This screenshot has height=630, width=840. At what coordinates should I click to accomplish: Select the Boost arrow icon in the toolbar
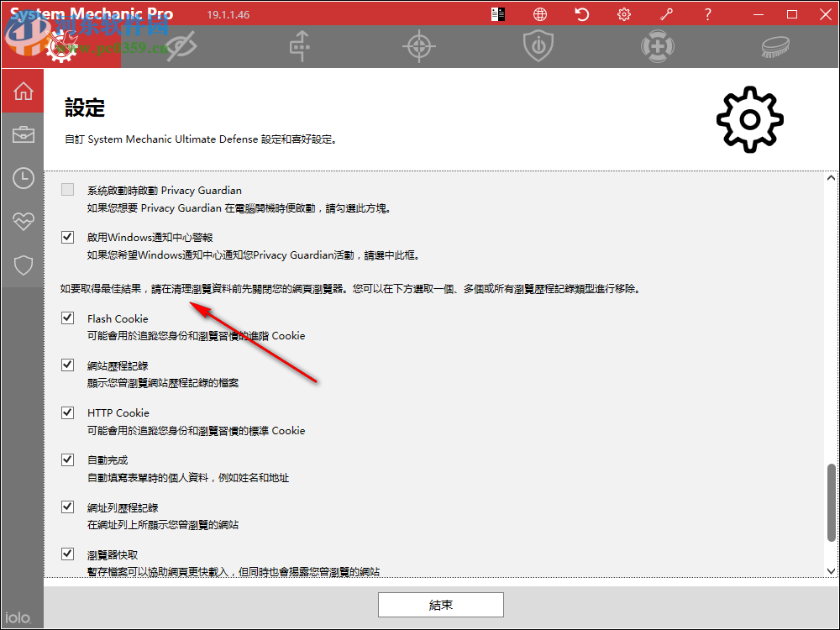click(299, 46)
